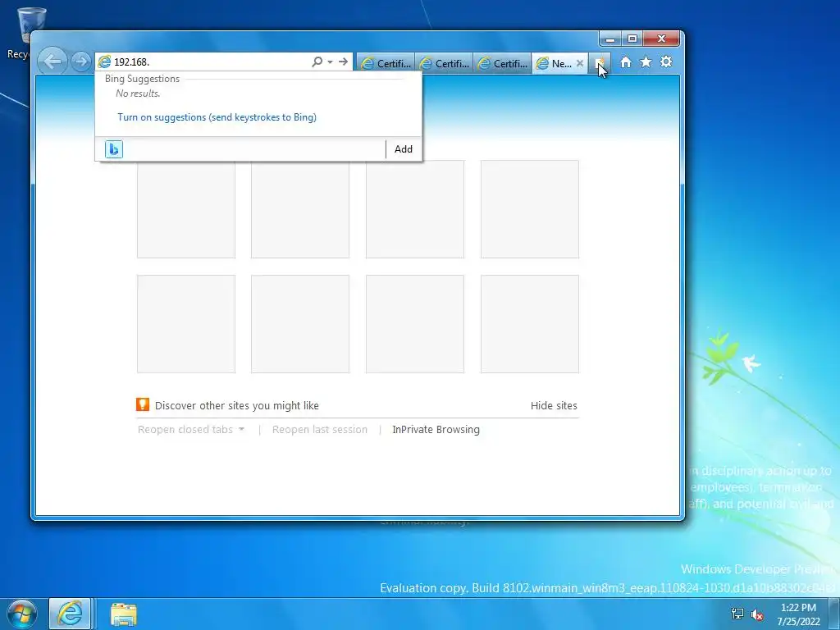Viewport: 840px width, 630px height.
Task: Open the Windows Start orb
Action: [x=21, y=614]
